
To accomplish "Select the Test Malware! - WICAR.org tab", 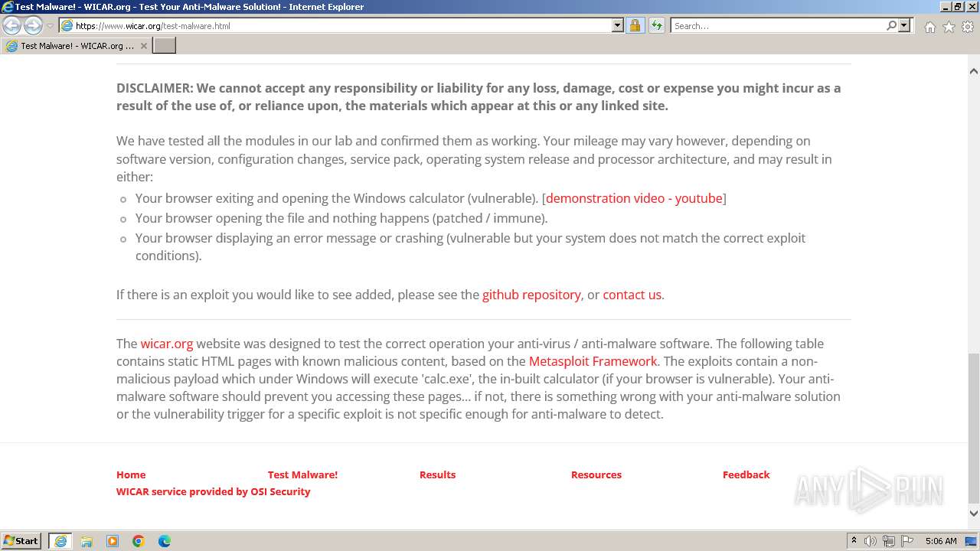I will (75, 45).
